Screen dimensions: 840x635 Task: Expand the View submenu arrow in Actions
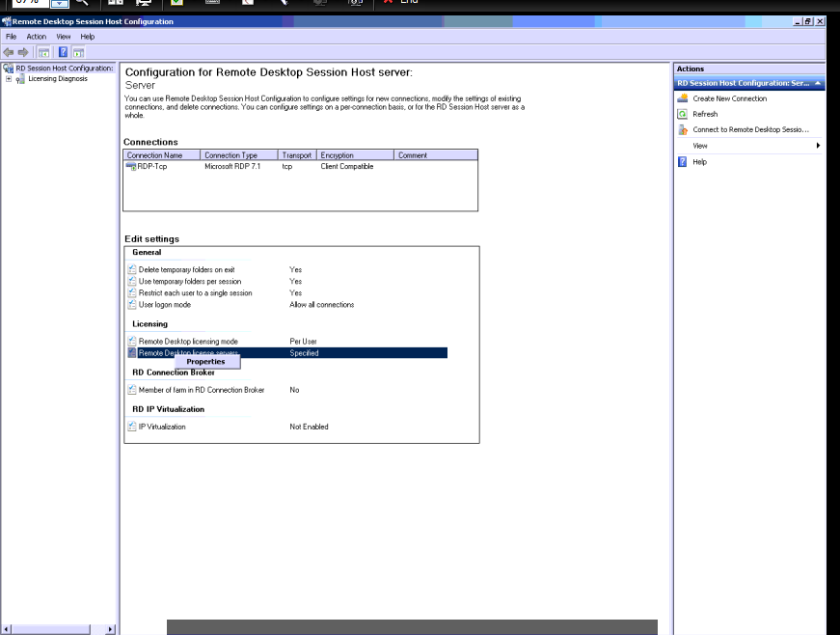pos(818,145)
